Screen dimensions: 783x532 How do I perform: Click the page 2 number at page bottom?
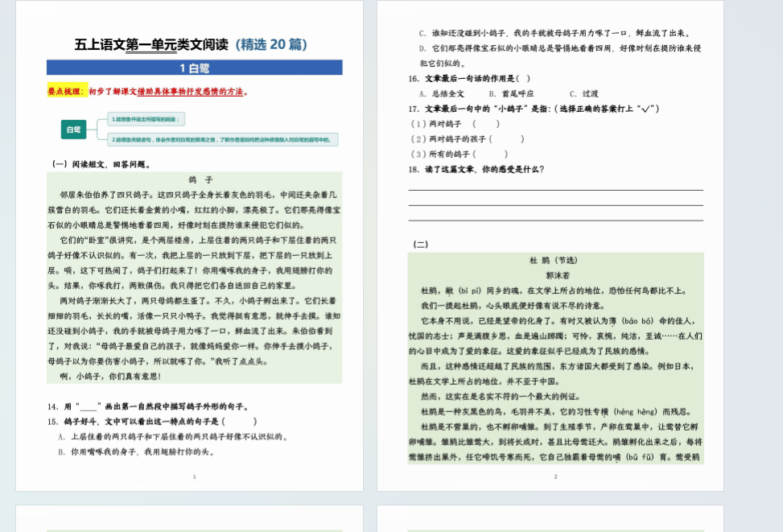pyautogui.click(x=555, y=476)
